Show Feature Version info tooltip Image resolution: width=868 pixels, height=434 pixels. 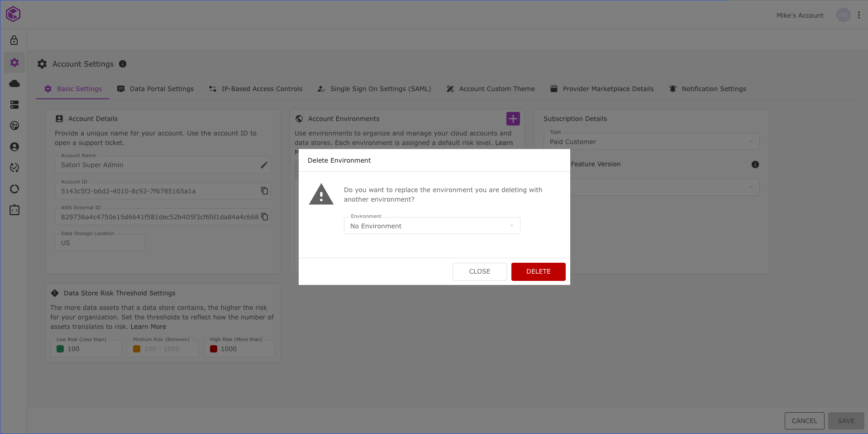click(755, 164)
